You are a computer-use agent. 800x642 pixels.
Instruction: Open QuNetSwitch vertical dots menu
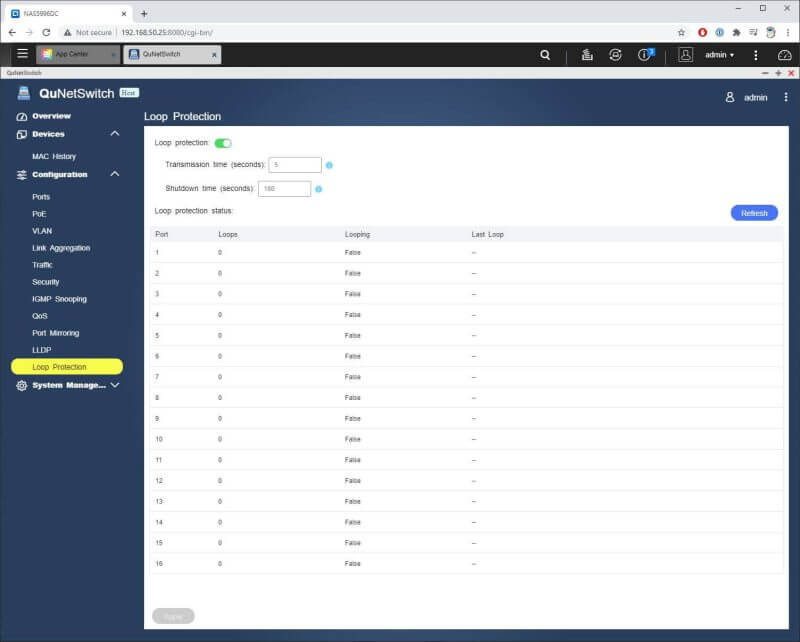[786, 97]
